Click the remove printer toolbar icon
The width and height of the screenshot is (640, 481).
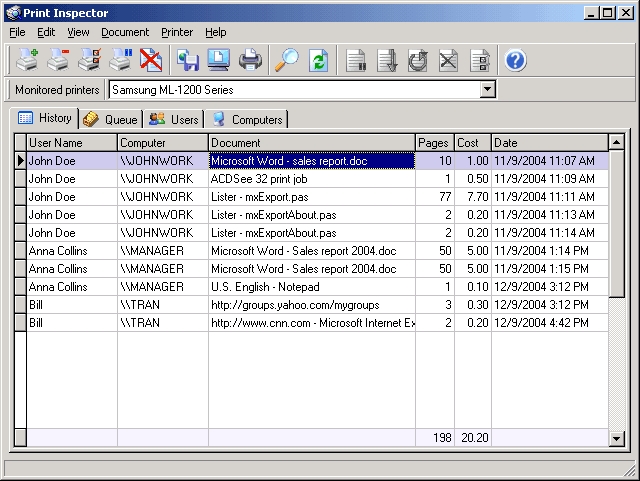(59, 61)
